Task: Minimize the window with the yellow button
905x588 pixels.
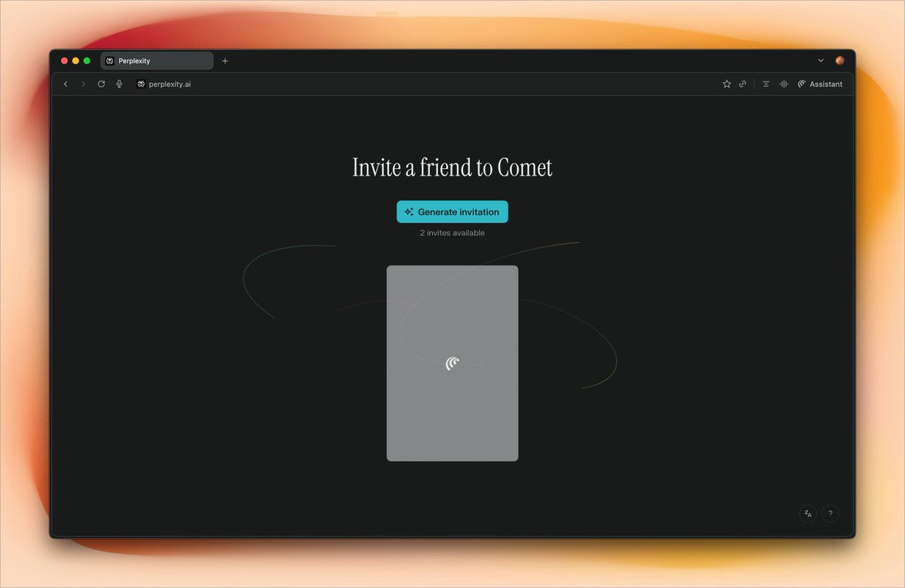Action: [x=75, y=60]
